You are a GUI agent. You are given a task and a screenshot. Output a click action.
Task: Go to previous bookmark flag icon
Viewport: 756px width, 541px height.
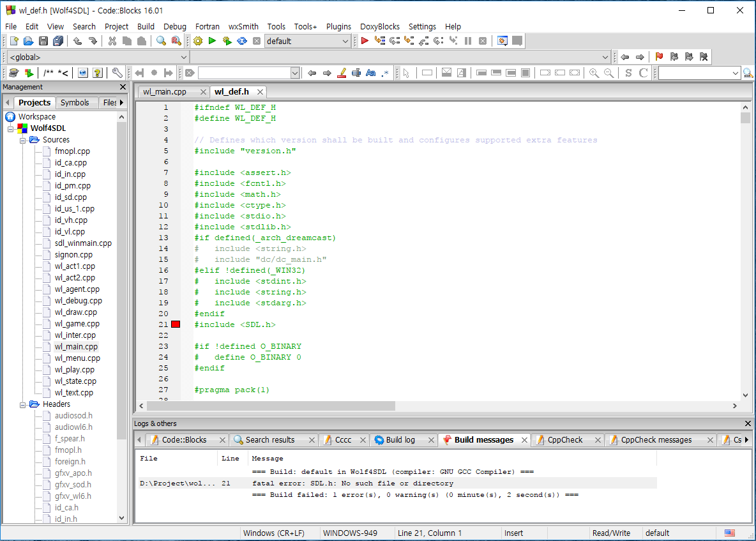(x=674, y=57)
